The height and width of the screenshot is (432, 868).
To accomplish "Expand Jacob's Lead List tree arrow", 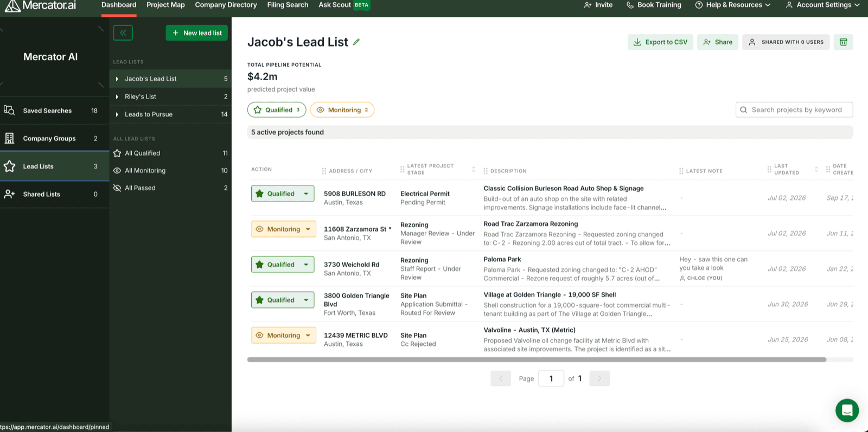I will [x=117, y=79].
